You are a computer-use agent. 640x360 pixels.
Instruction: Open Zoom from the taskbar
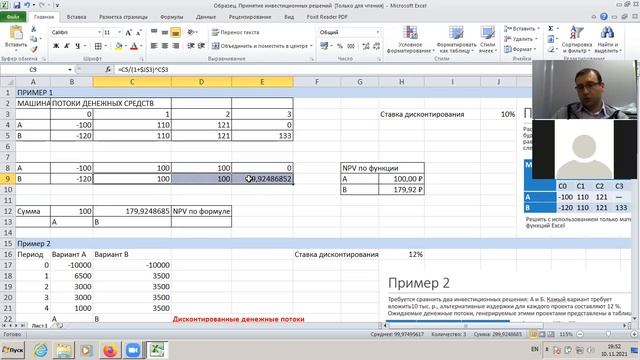pos(133,350)
